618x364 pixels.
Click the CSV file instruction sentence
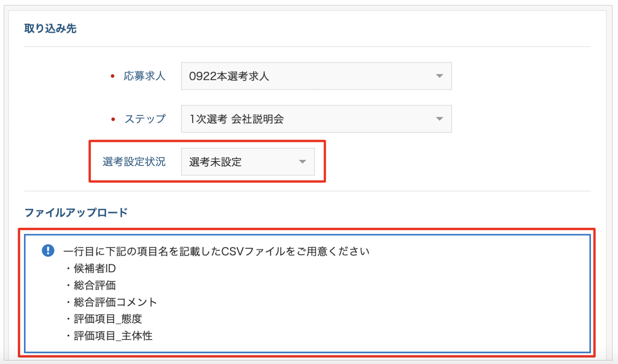217,251
